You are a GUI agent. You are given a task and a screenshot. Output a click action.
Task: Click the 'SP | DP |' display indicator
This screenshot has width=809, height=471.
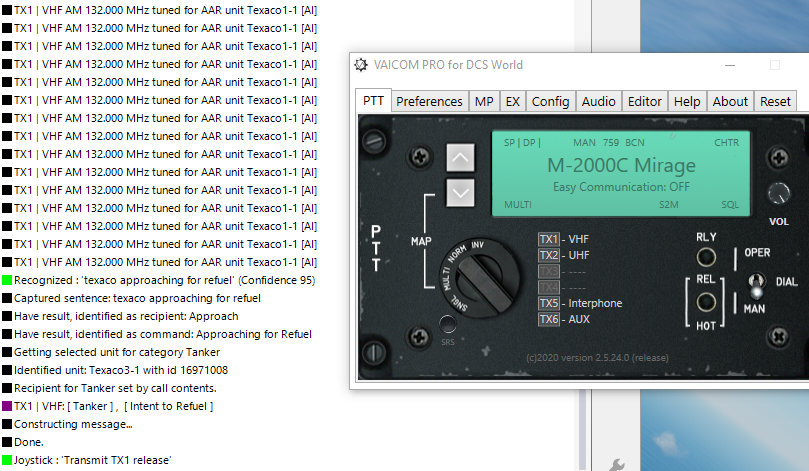[x=522, y=142]
